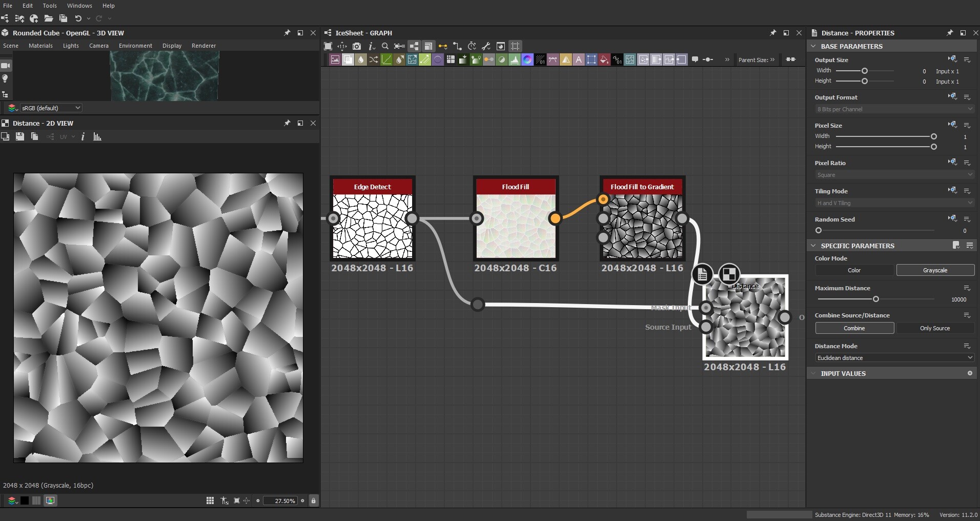
Task: Click the Edge Detect node header
Action: point(372,187)
